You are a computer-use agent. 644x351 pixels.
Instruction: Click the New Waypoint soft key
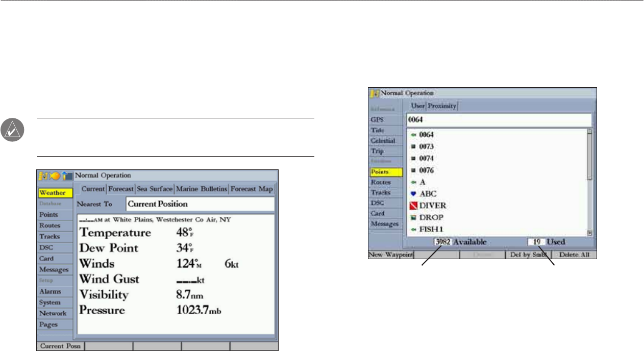[x=391, y=254]
